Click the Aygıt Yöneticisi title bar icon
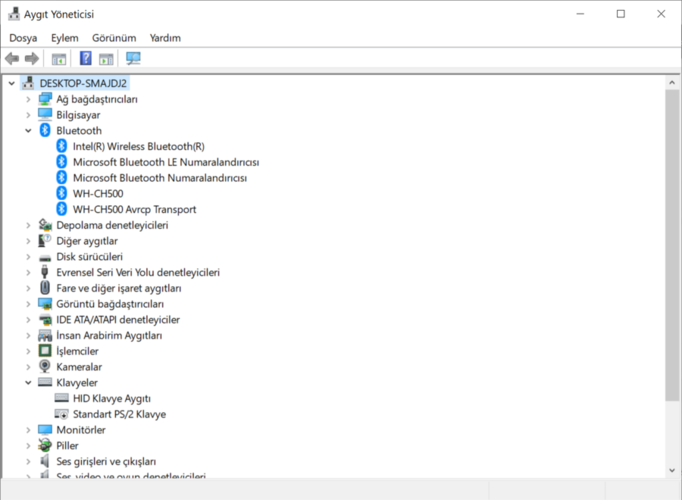 coord(14,14)
